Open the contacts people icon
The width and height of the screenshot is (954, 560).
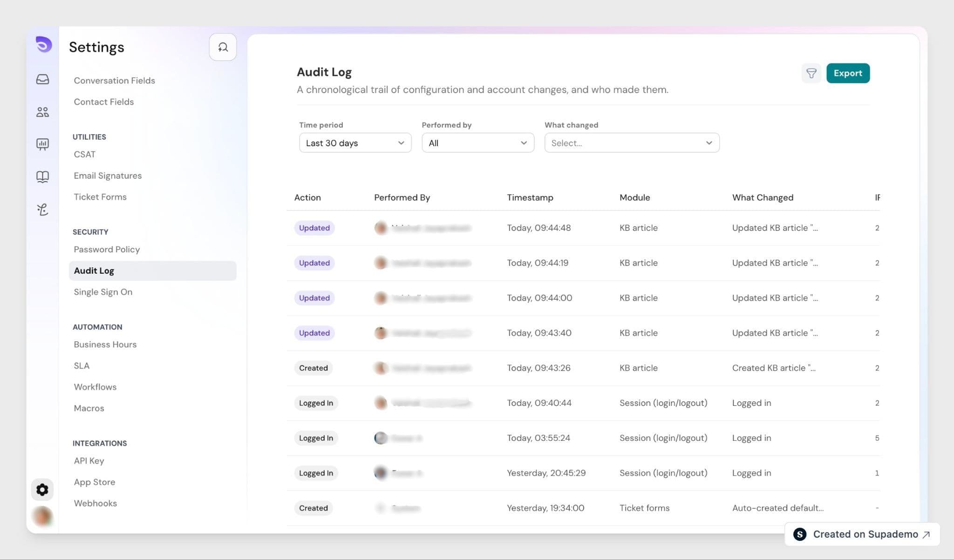point(42,112)
